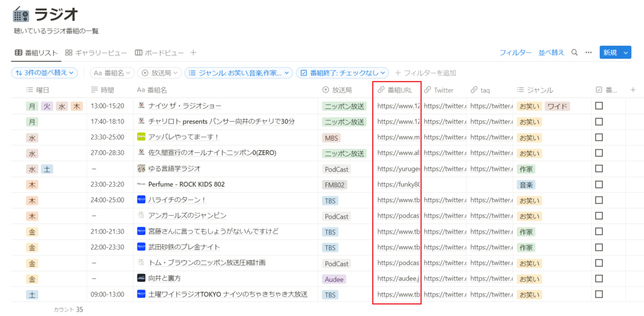The image size is (644, 316).
Task: Switch to the ギャラリービュー tab
Action: click(96, 53)
